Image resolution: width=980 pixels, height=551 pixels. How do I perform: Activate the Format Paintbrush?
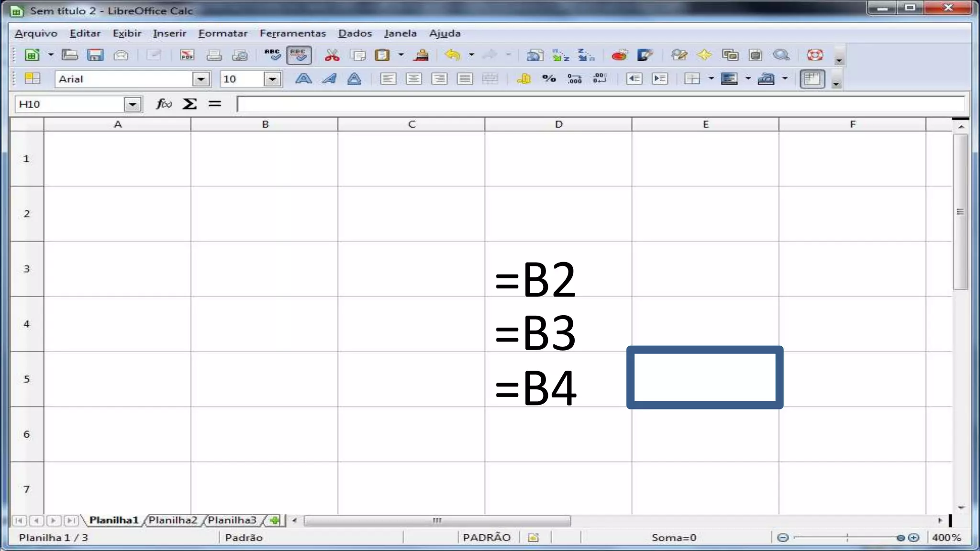coord(421,55)
